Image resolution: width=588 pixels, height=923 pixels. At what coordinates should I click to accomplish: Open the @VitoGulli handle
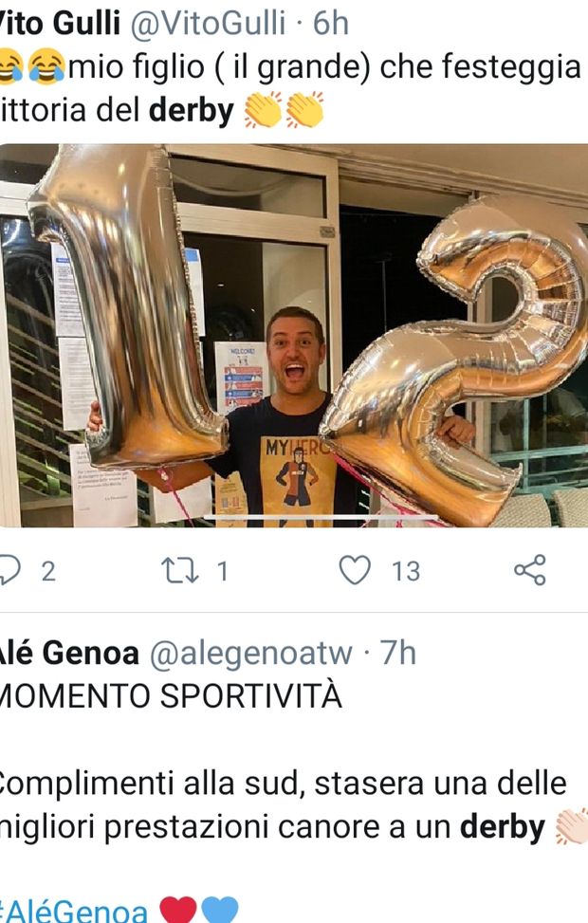(x=207, y=24)
